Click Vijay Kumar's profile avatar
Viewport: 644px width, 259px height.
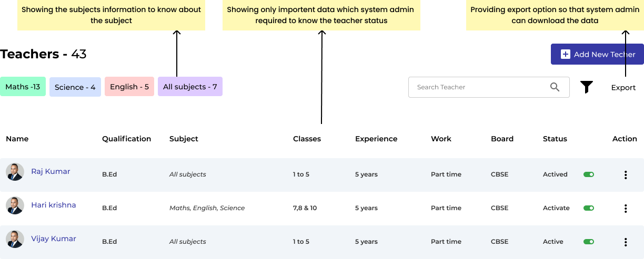[15, 239]
